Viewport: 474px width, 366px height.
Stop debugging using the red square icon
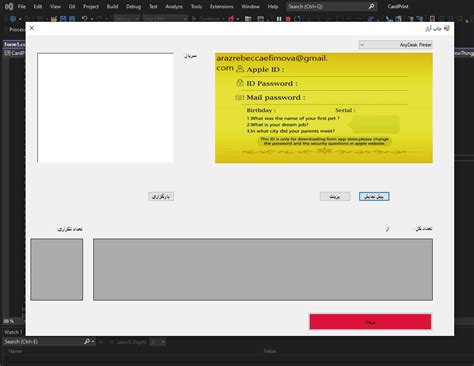288,19
